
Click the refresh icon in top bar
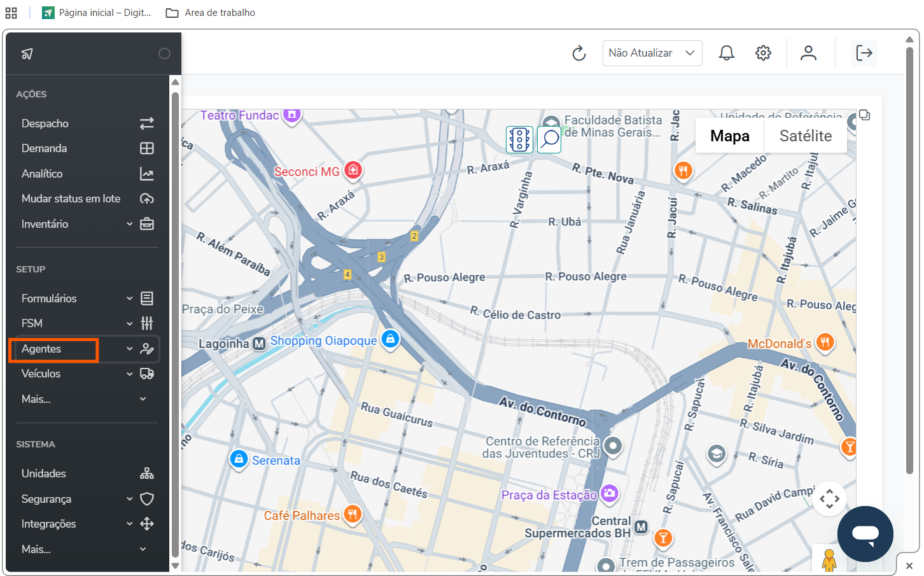(578, 53)
